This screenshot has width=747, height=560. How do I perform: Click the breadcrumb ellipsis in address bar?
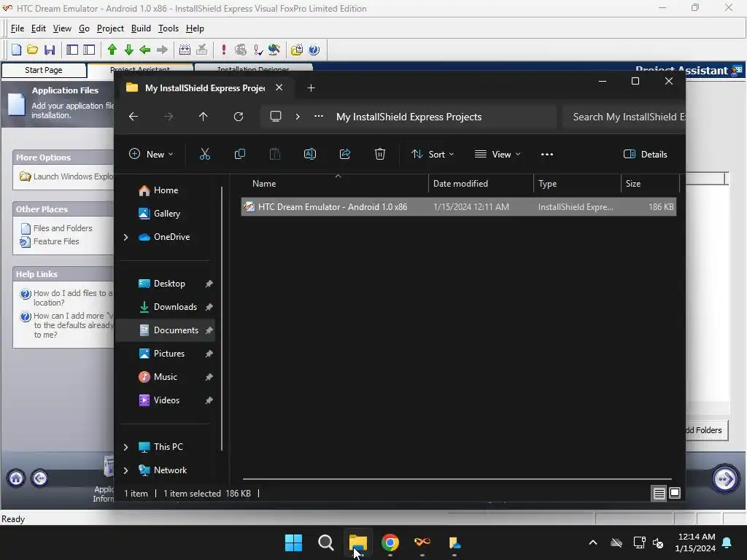(x=319, y=117)
